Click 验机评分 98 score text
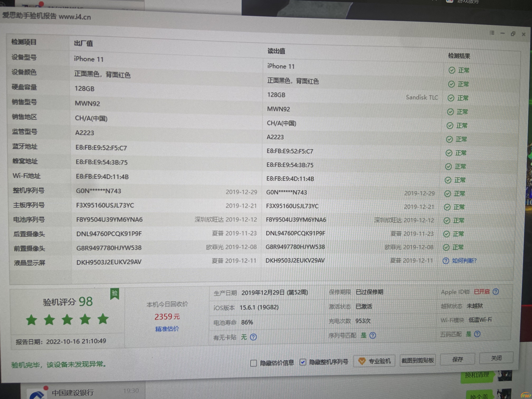The height and width of the screenshot is (399, 532). (68, 302)
